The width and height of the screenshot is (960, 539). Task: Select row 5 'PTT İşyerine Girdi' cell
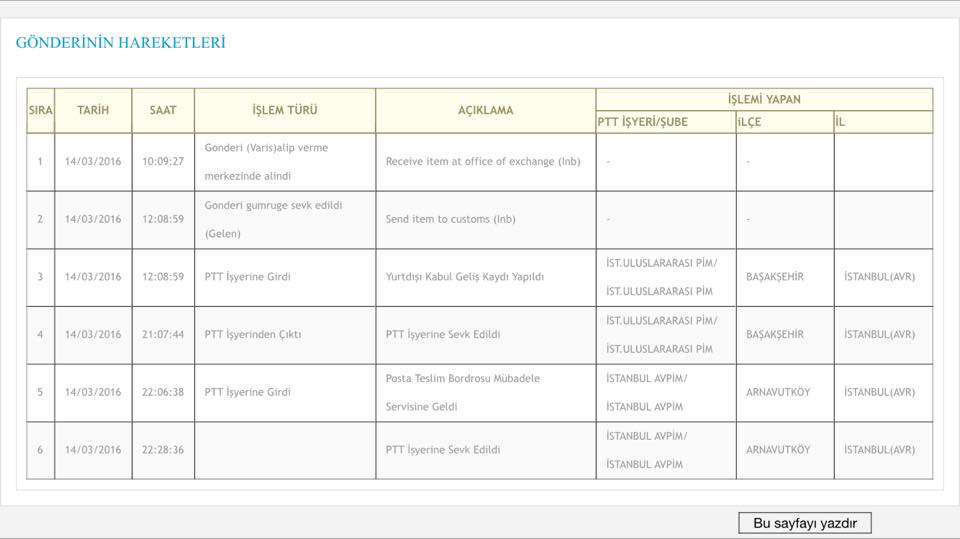285,392
